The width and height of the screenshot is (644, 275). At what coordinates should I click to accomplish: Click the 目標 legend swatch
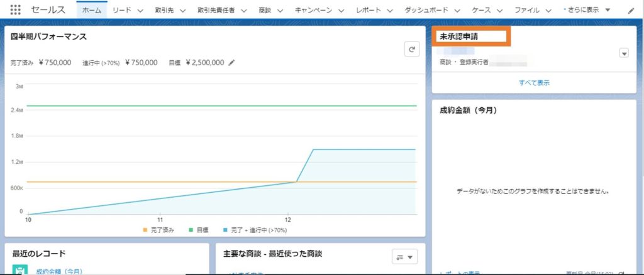pyautogui.click(x=191, y=230)
